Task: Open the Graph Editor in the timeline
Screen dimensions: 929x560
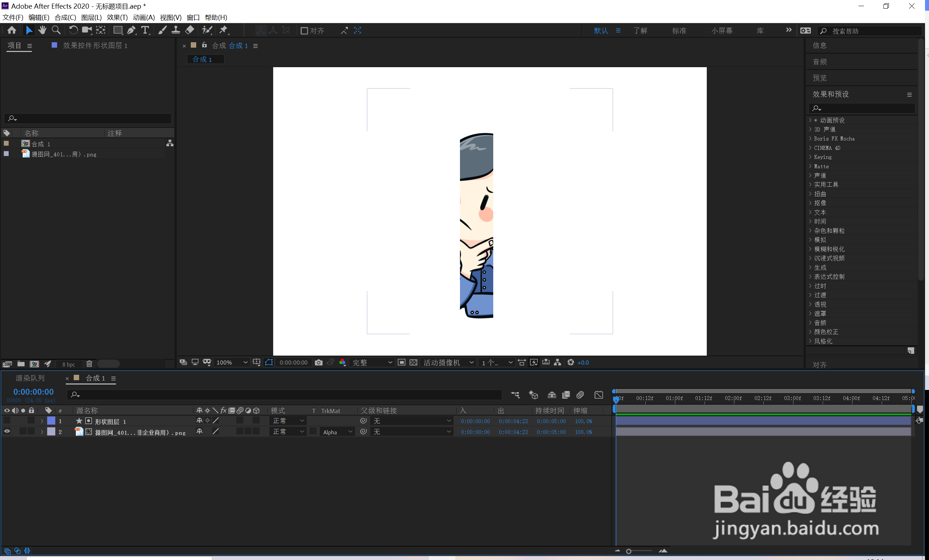Action: (x=598, y=395)
